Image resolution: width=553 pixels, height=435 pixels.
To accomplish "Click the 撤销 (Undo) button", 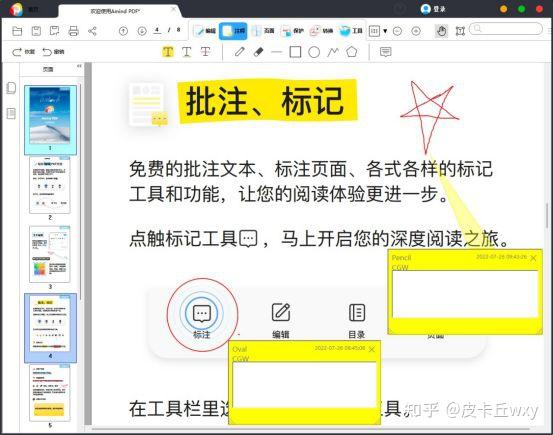I will coord(53,52).
